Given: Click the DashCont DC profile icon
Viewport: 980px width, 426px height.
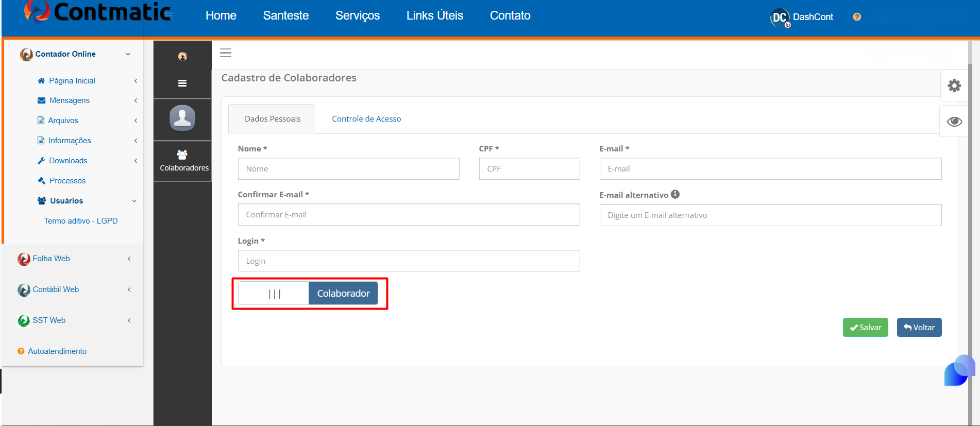Looking at the screenshot, I should click(780, 18).
